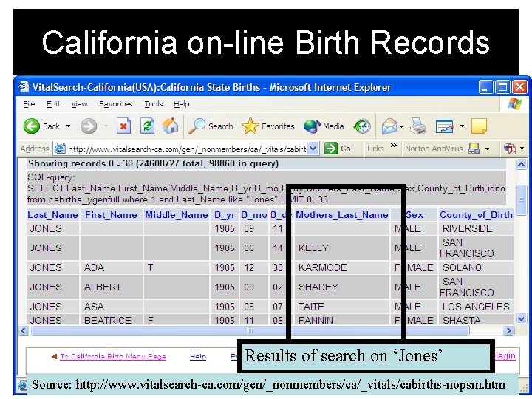
Task: Click the Go arrow button
Action: pos(337,149)
